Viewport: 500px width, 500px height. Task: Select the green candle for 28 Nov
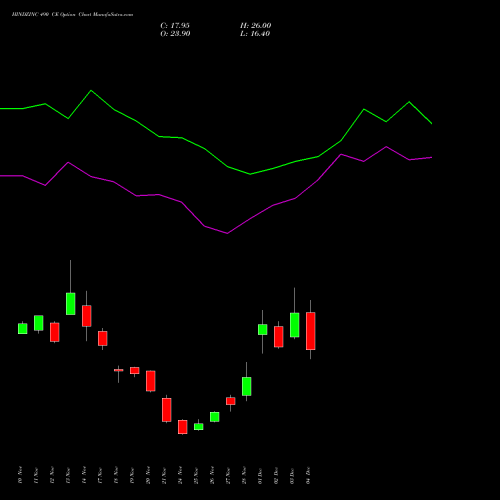(247, 386)
